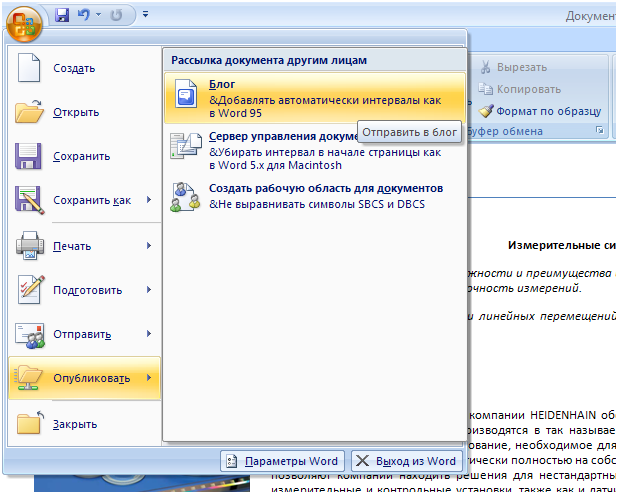Viewport: 618px width, 494px height.
Task: Select the highlighted Опубликовать entry
Action: pyautogui.click(x=84, y=378)
